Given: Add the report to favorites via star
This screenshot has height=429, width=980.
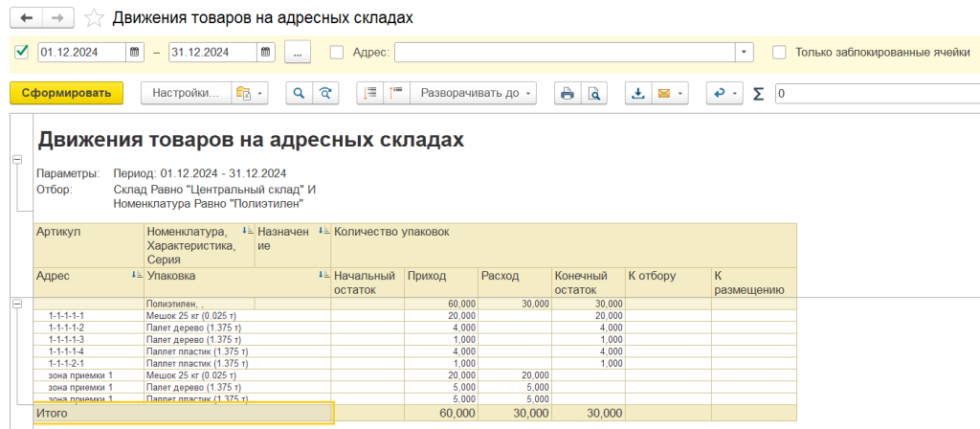Looking at the screenshot, I should point(94,18).
